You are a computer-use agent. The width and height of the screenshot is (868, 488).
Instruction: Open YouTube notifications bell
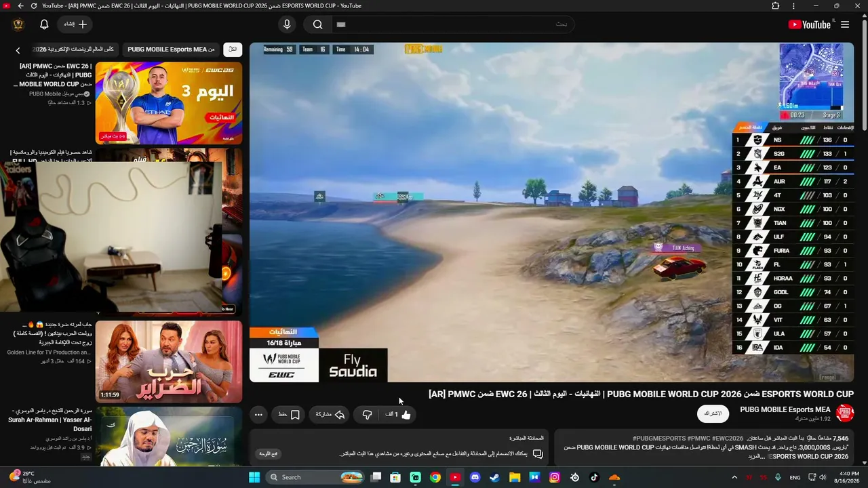(44, 24)
